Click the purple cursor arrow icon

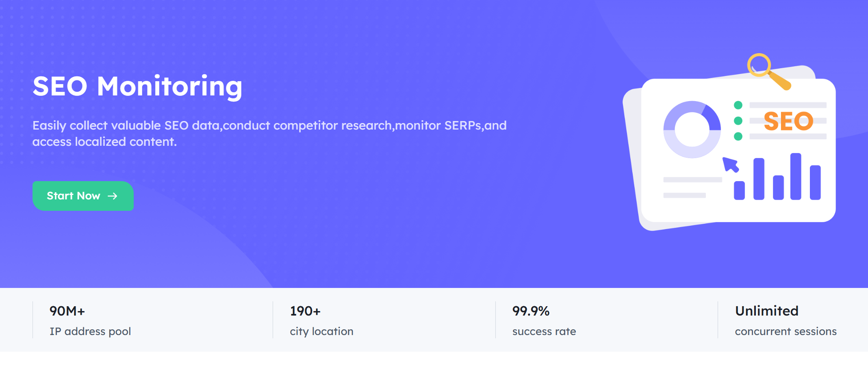[730, 164]
